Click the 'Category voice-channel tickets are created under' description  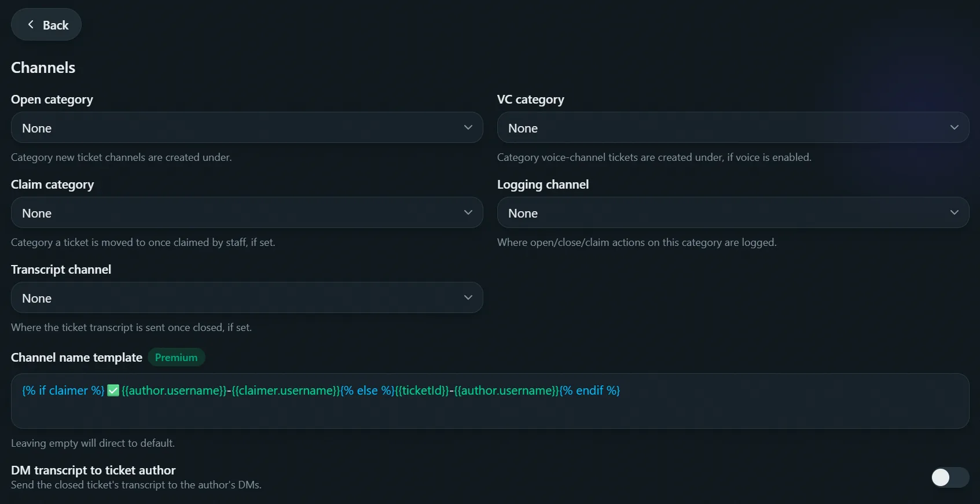(x=654, y=157)
